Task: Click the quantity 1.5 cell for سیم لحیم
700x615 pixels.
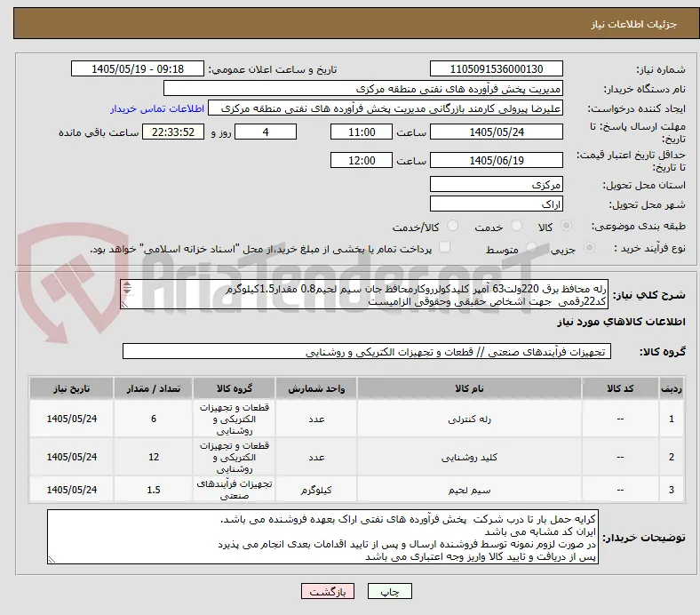Action: tap(154, 490)
